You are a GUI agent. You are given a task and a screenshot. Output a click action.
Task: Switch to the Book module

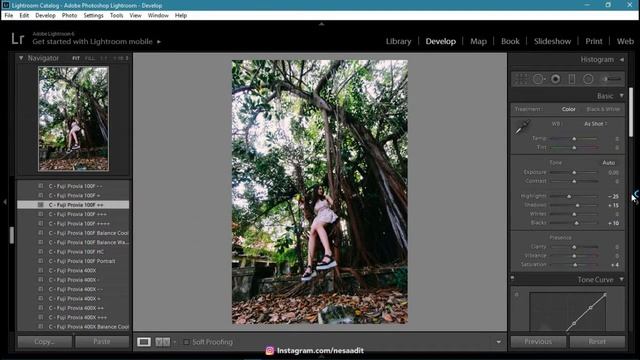tap(510, 41)
